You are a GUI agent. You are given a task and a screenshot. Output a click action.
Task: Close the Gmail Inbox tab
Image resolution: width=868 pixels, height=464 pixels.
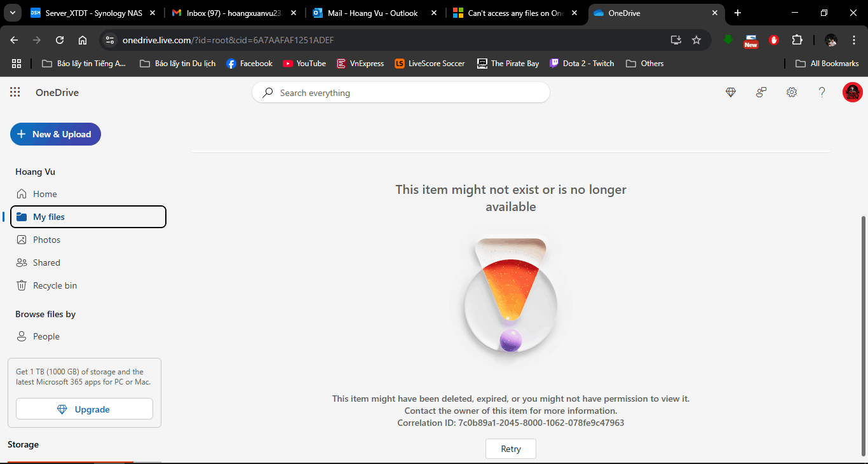click(293, 13)
